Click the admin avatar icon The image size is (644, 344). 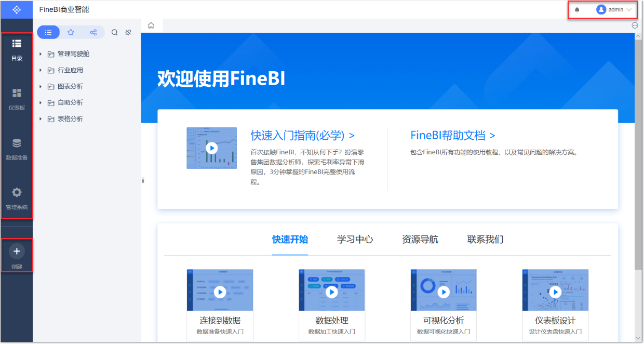pyautogui.click(x=601, y=9)
